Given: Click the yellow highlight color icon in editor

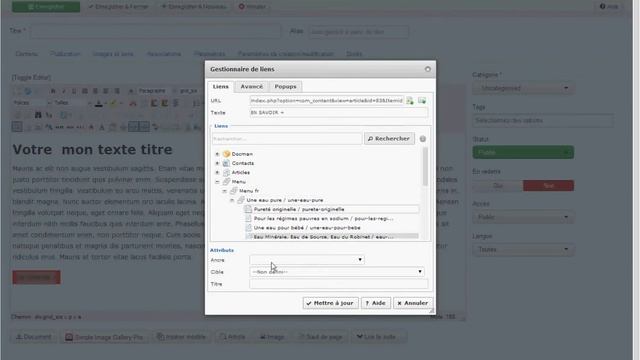Looking at the screenshot, I should tap(113, 103).
